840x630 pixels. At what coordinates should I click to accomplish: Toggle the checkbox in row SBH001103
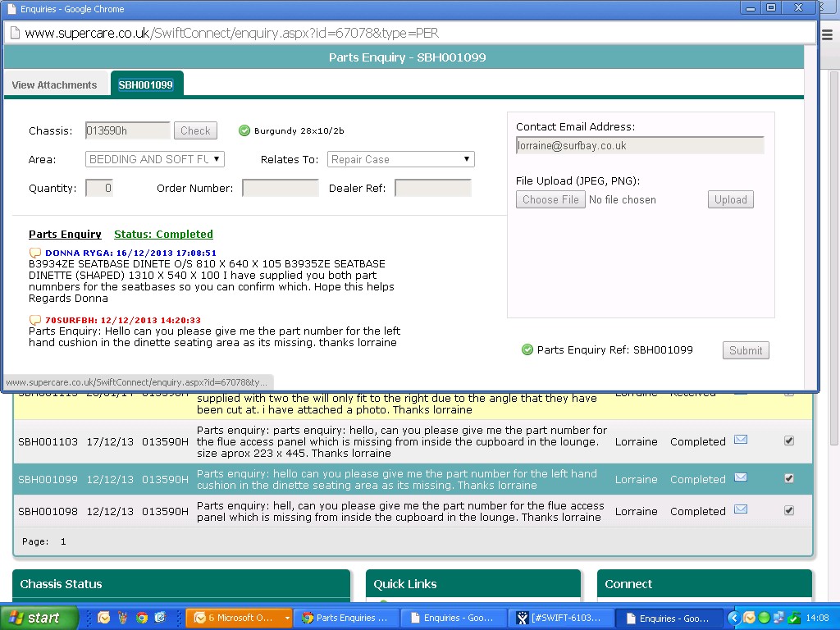click(x=789, y=441)
